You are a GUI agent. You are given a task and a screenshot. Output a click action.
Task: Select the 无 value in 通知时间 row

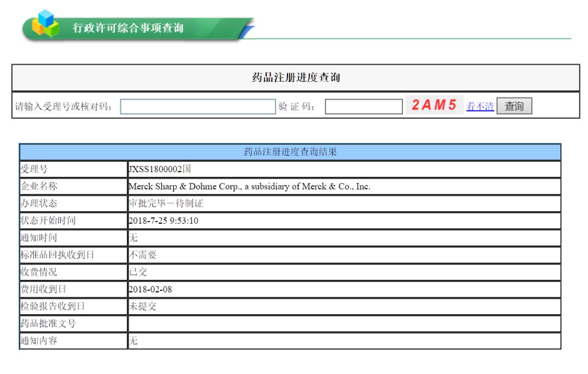133,237
